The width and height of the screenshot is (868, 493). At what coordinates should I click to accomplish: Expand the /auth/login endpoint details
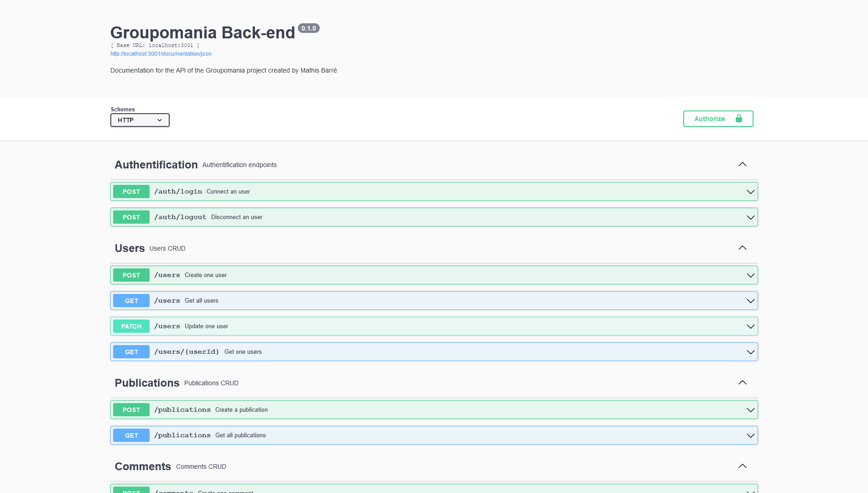click(x=750, y=192)
